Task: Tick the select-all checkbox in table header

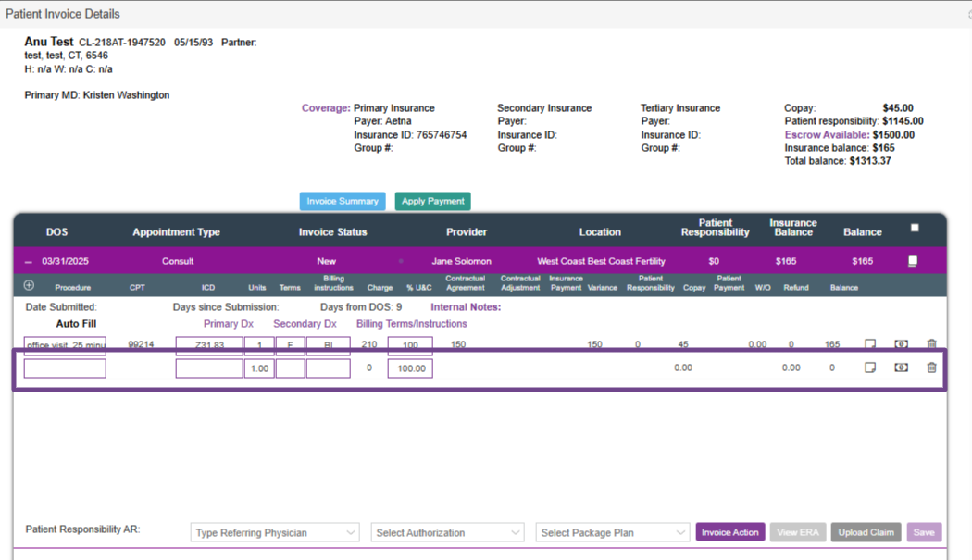Action: pyautogui.click(x=915, y=228)
